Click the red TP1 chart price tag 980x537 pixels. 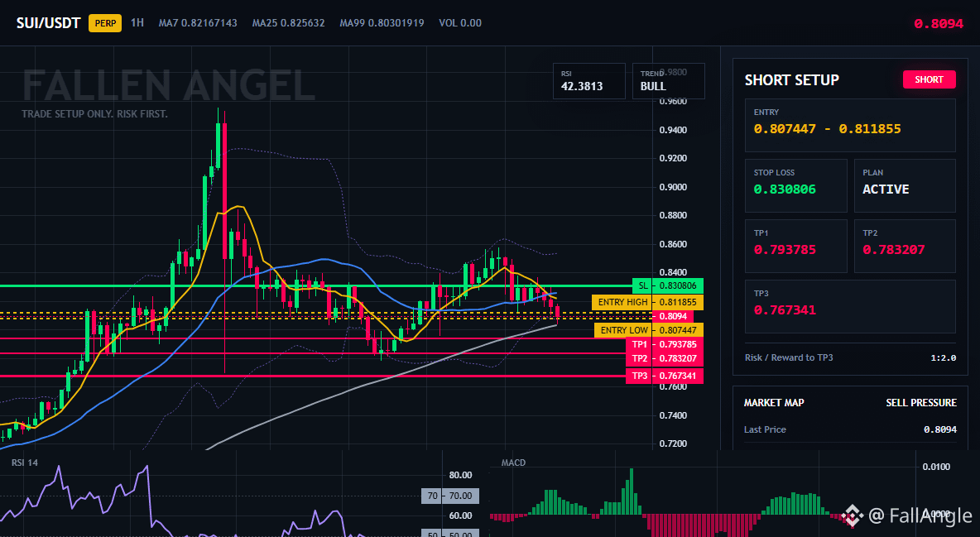tap(665, 344)
